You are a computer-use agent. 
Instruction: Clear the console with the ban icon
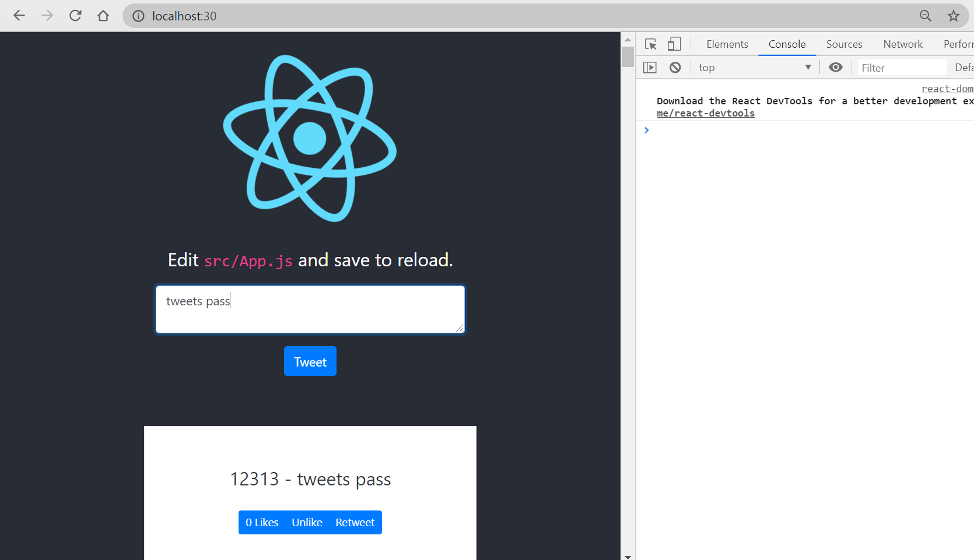coord(675,68)
